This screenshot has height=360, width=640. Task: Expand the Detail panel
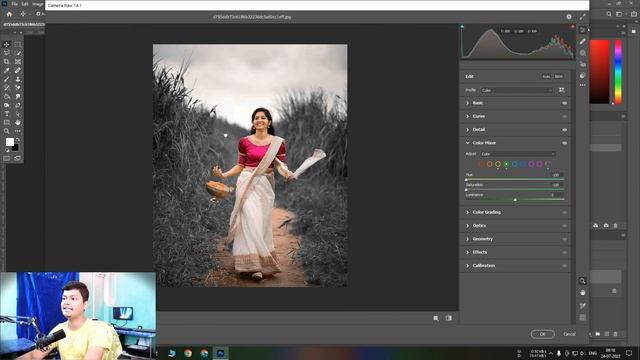pyautogui.click(x=468, y=130)
